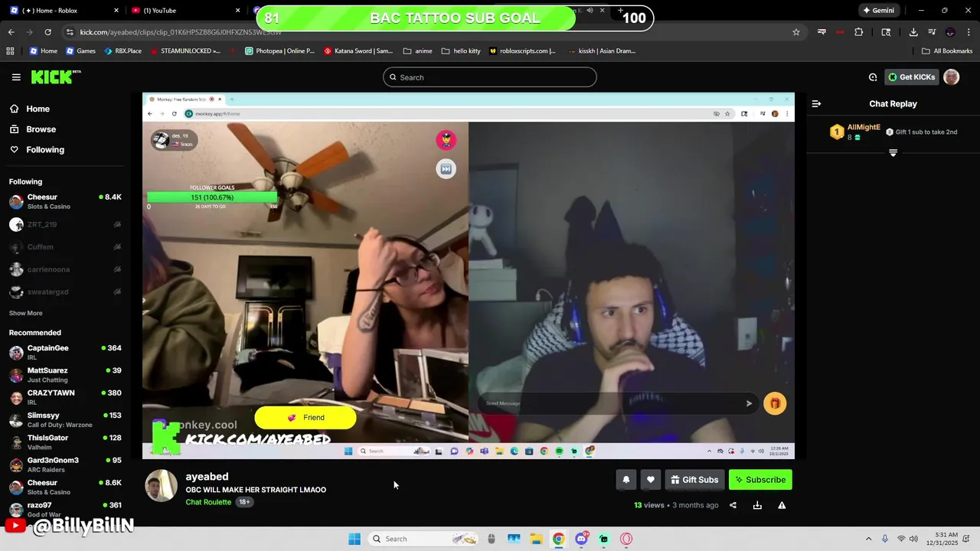980x551 pixels.
Task: Open File Explorer from taskbar
Action: [x=536, y=539]
